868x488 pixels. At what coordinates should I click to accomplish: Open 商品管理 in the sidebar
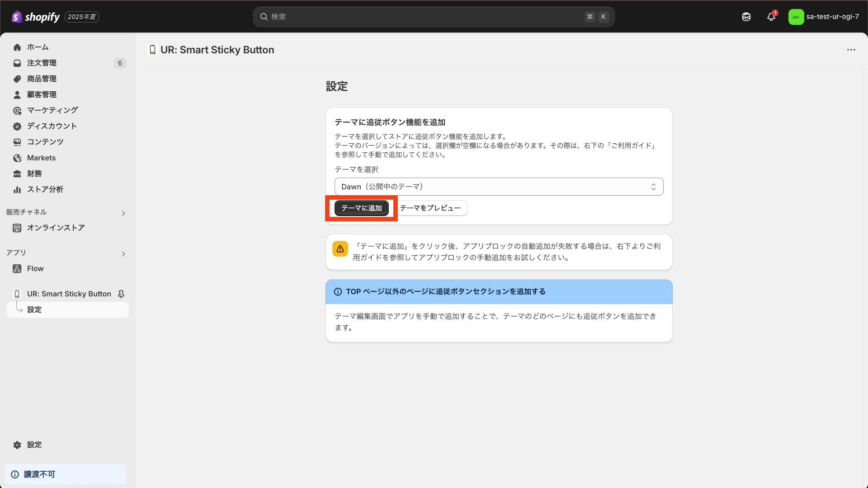[67, 79]
